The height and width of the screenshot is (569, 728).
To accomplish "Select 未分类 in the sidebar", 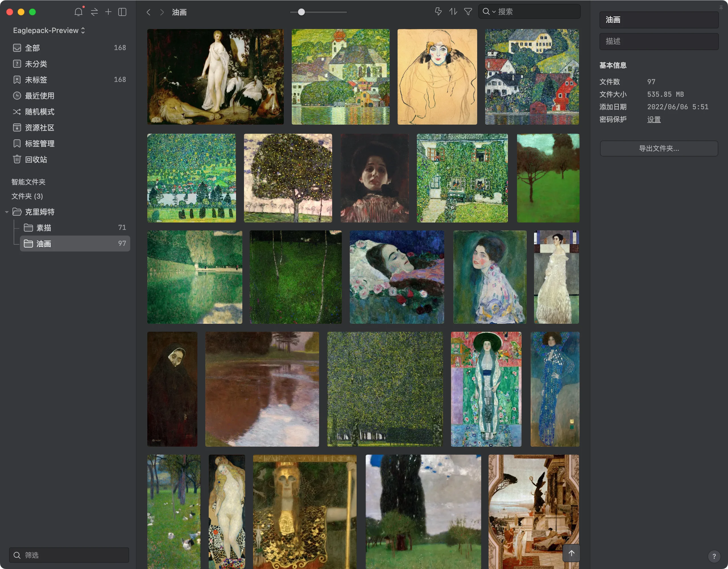I will 69,64.
